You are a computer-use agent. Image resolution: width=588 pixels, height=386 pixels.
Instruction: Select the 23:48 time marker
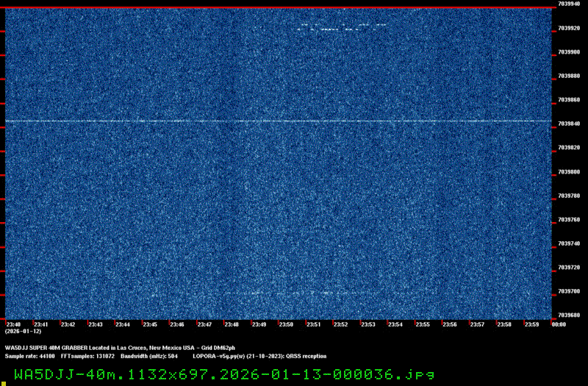tap(232, 324)
